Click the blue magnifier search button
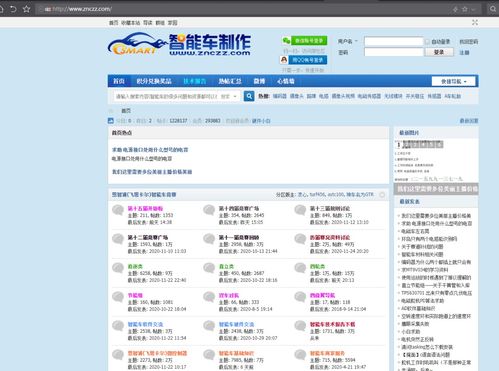The width and height of the screenshot is (499, 371). point(249,96)
